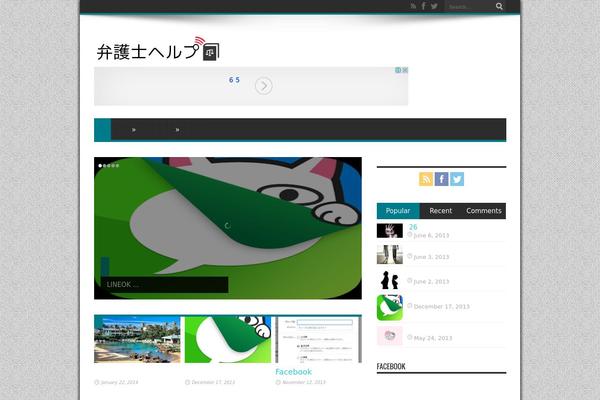600x400 pixels.
Task: Switch to the Recent tab
Action: (440, 211)
